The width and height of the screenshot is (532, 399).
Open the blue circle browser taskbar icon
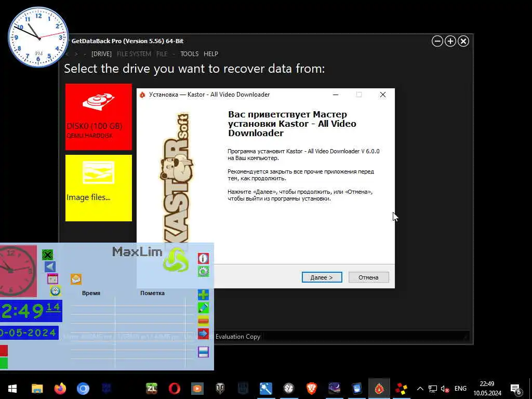83,389
